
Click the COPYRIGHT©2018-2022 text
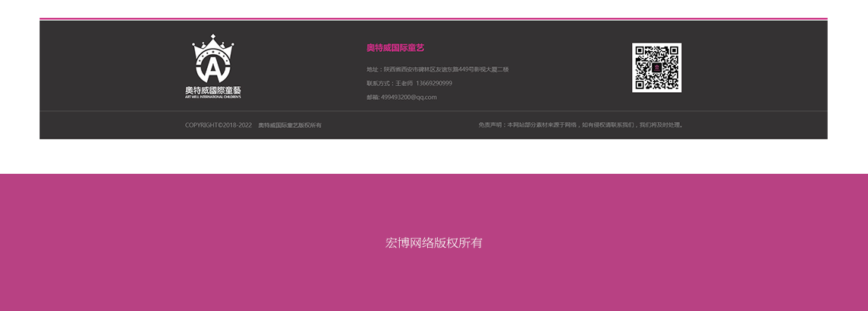click(x=219, y=125)
